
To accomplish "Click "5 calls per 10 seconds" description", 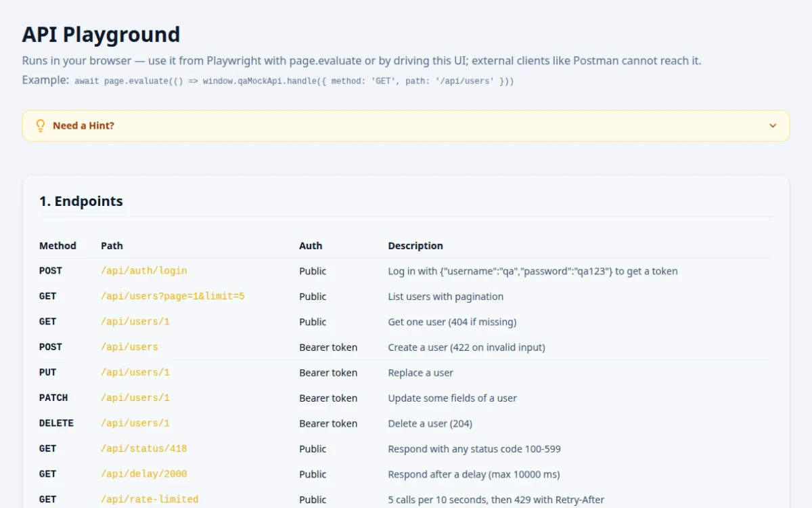I will click(x=496, y=499).
